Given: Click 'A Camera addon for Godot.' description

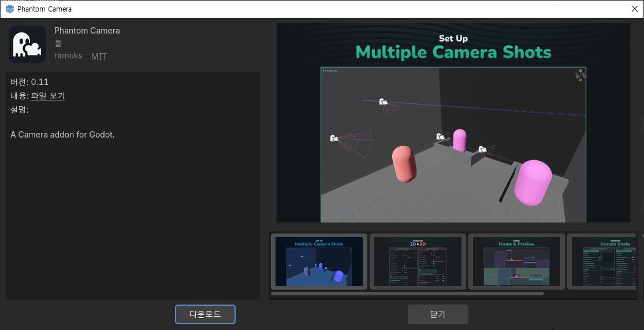Looking at the screenshot, I should 62,135.
